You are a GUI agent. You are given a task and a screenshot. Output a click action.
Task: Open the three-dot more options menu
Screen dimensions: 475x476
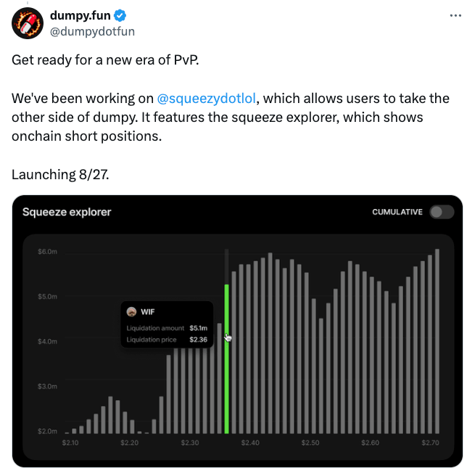click(x=455, y=16)
